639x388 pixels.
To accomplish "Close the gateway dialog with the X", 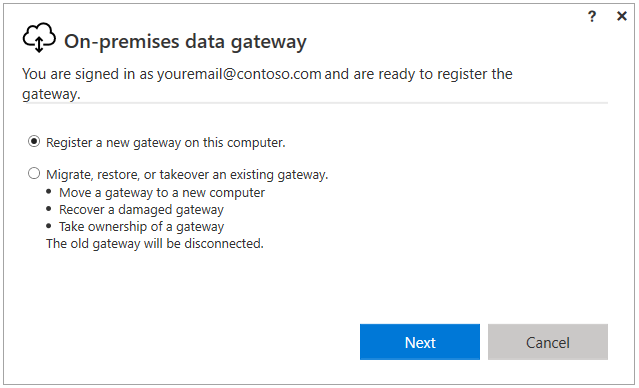I will tap(622, 16).
